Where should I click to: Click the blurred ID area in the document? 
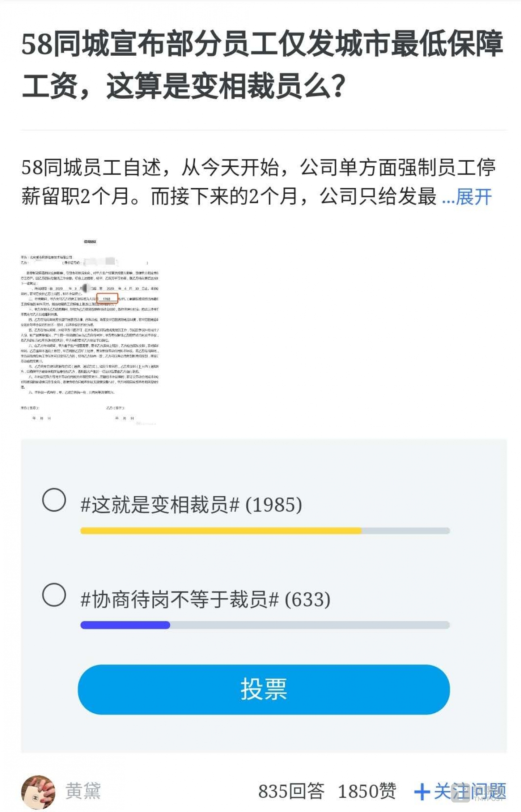coord(99,261)
